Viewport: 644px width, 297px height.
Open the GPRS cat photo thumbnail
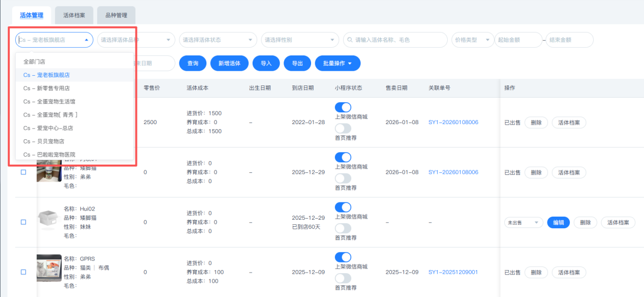tap(49, 268)
